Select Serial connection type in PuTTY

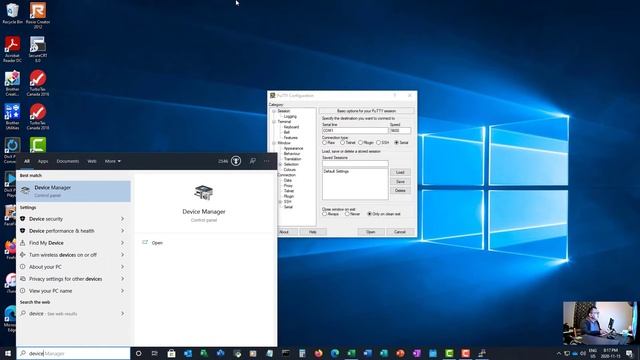click(x=396, y=142)
